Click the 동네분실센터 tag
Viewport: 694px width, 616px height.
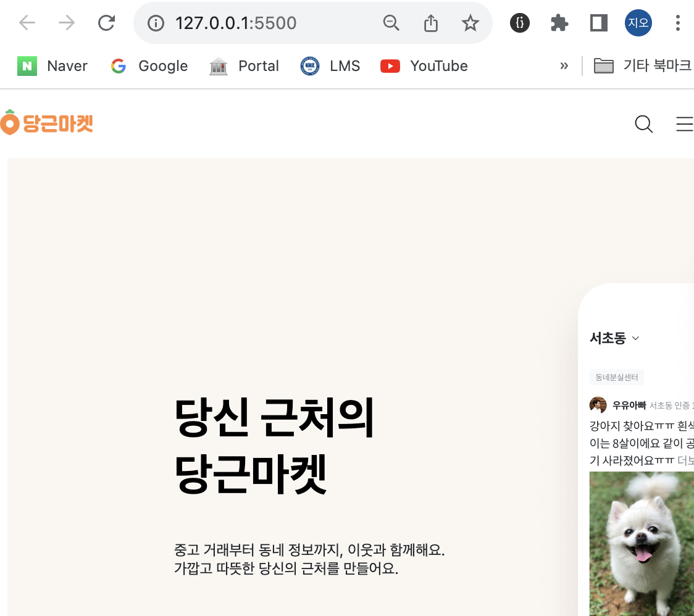point(617,377)
